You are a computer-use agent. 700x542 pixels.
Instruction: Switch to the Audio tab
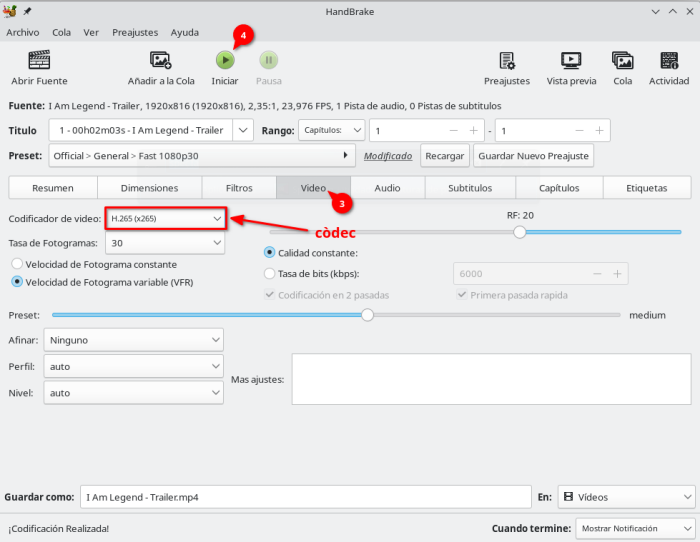pyautogui.click(x=387, y=188)
